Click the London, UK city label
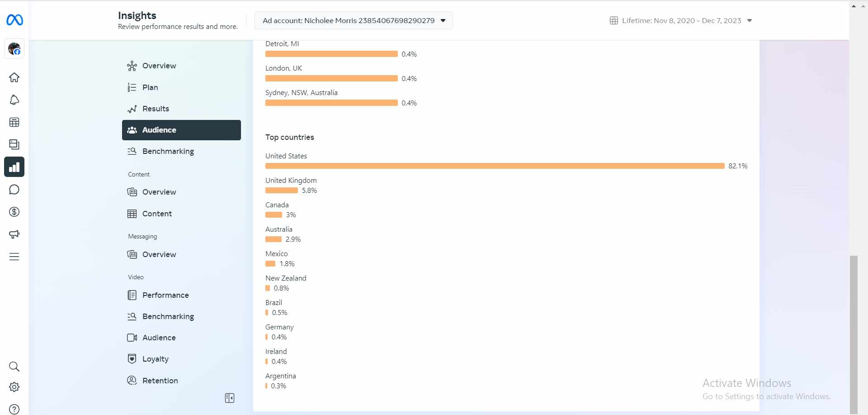The image size is (868, 415). (x=283, y=68)
